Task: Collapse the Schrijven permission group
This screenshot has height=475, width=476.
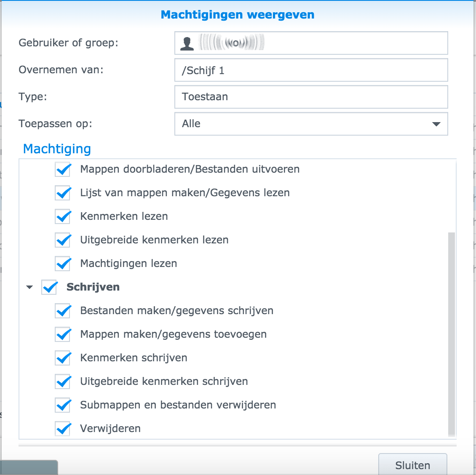Action: pyautogui.click(x=29, y=287)
